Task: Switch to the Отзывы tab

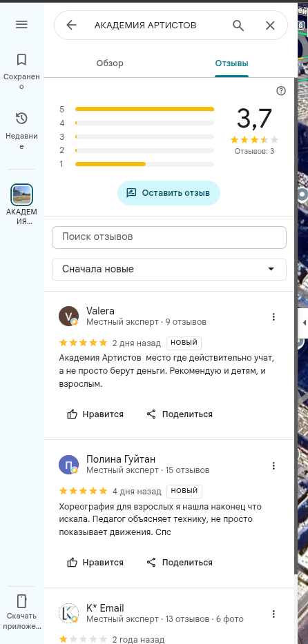Action: coord(231,63)
